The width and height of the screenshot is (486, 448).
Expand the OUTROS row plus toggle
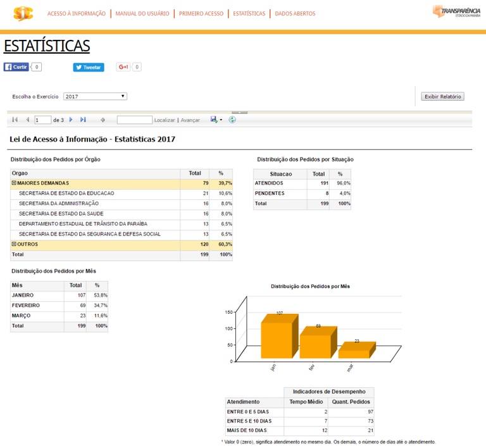pos(14,244)
